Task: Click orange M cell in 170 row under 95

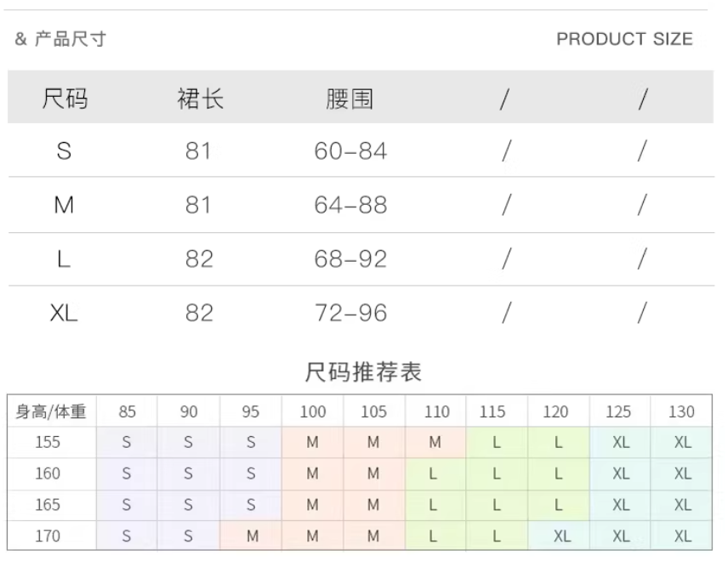Action: pos(251,536)
